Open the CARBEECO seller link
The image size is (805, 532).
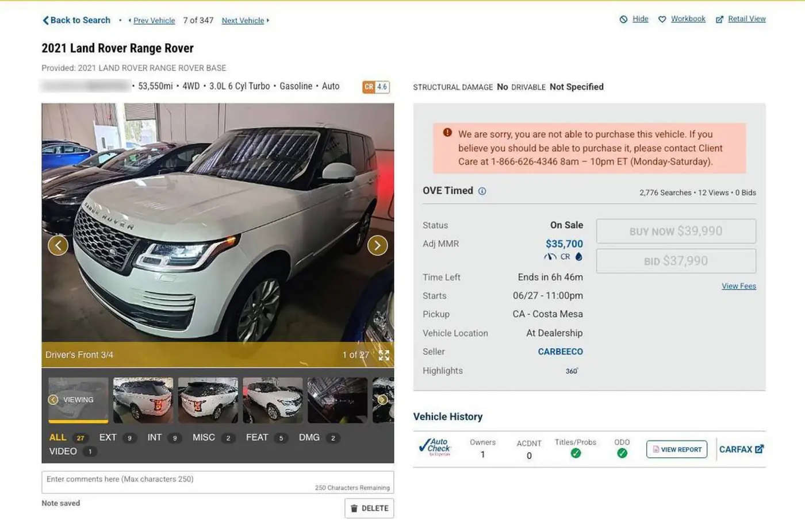pos(561,352)
